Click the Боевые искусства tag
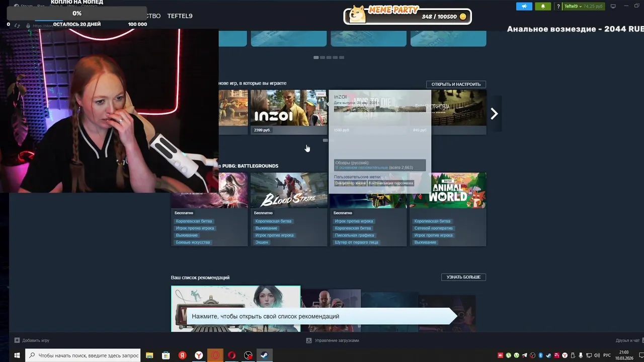This screenshot has width=644, height=362. click(193, 242)
